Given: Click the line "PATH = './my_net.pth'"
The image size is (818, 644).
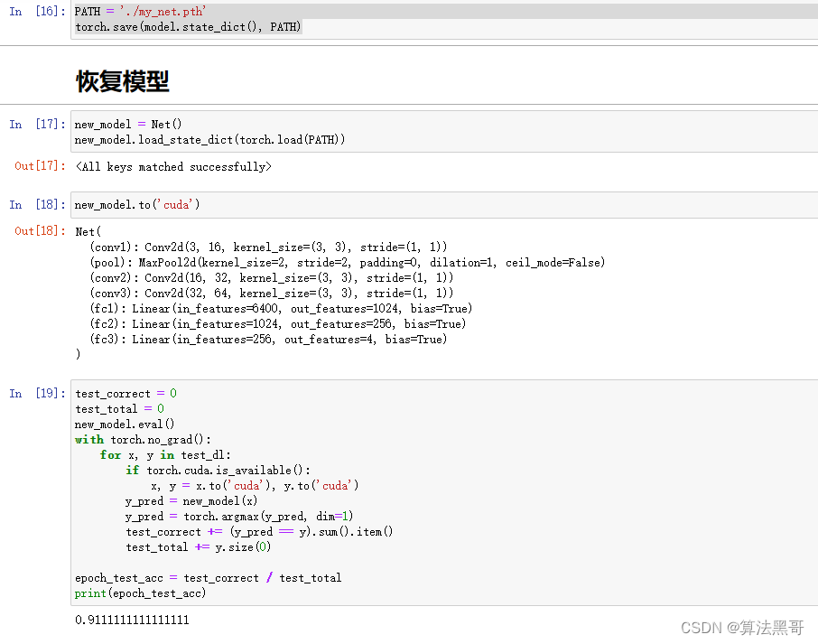Looking at the screenshot, I should point(140,12).
